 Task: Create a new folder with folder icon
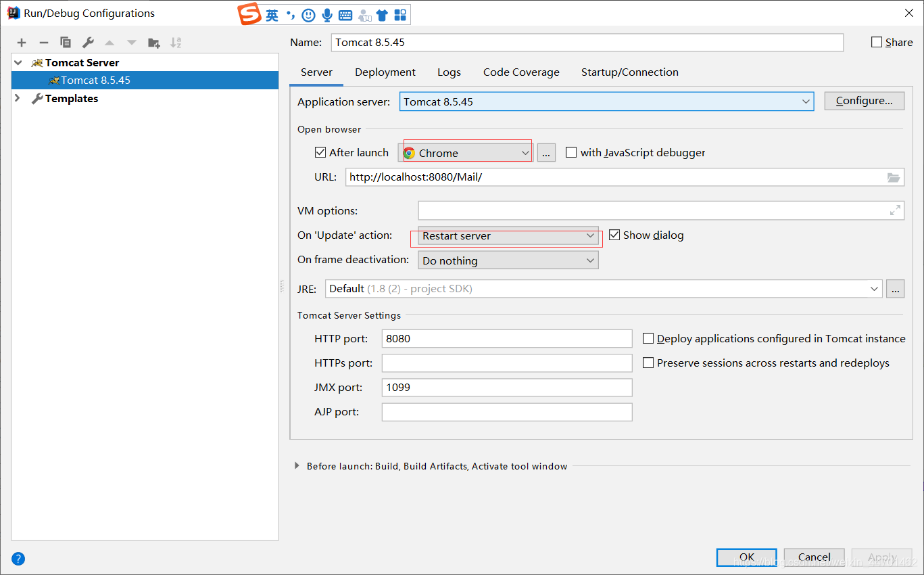pyautogui.click(x=154, y=43)
